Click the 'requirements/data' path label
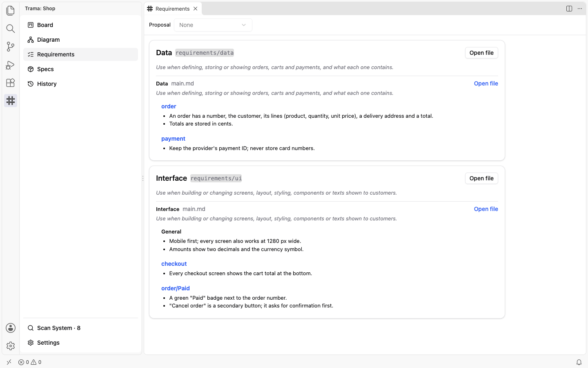 point(205,53)
